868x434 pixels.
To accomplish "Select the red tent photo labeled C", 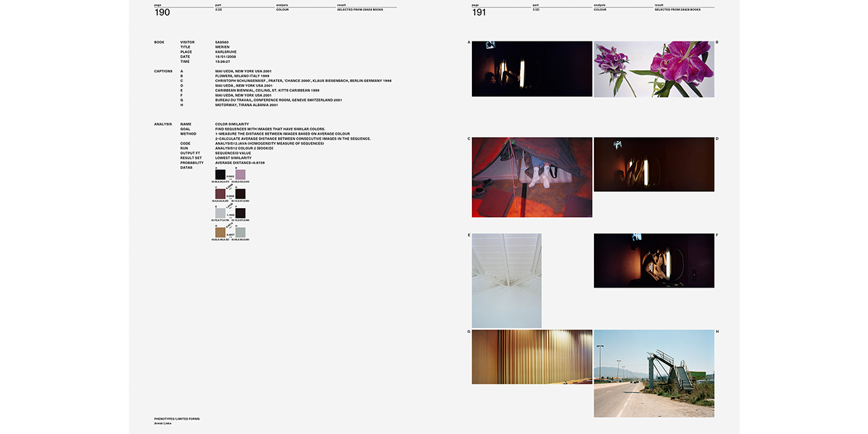I will click(532, 177).
